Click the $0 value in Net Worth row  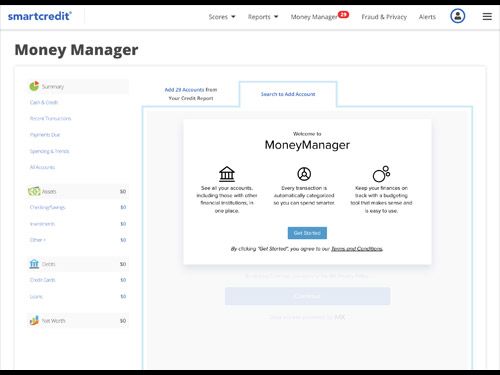pyautogui.click(x=123, y=321)
